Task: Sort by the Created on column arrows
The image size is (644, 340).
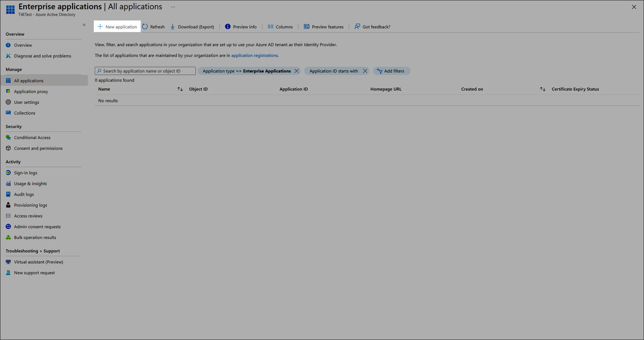Action: tap(542, 89)
